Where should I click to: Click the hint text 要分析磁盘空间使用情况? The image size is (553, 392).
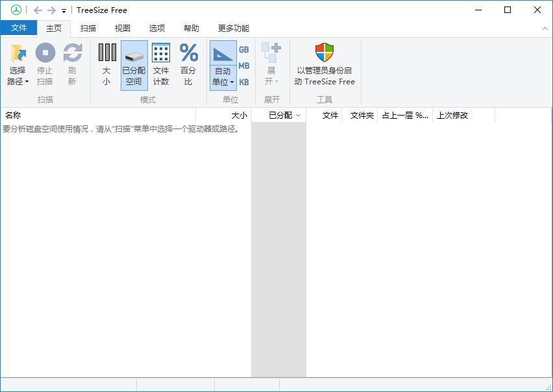click(x=121, y=129)
